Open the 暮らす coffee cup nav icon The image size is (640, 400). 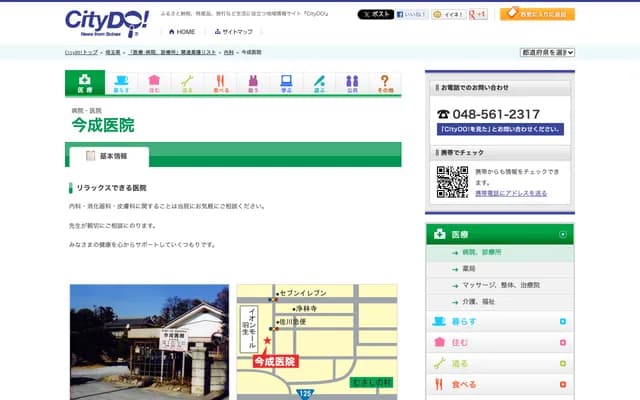(x=121, y=83)
